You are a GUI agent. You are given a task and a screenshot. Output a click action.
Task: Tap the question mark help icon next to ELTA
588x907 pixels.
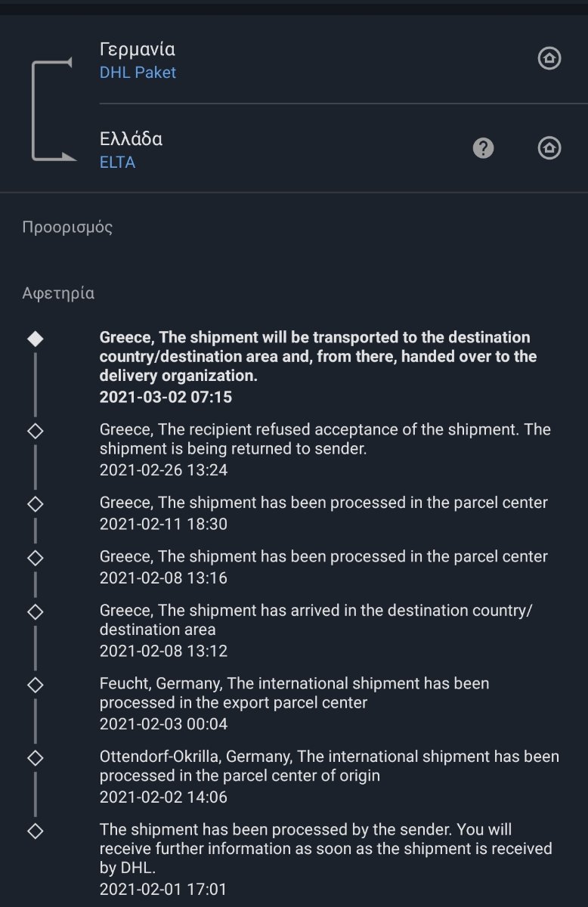click(483, 148)
